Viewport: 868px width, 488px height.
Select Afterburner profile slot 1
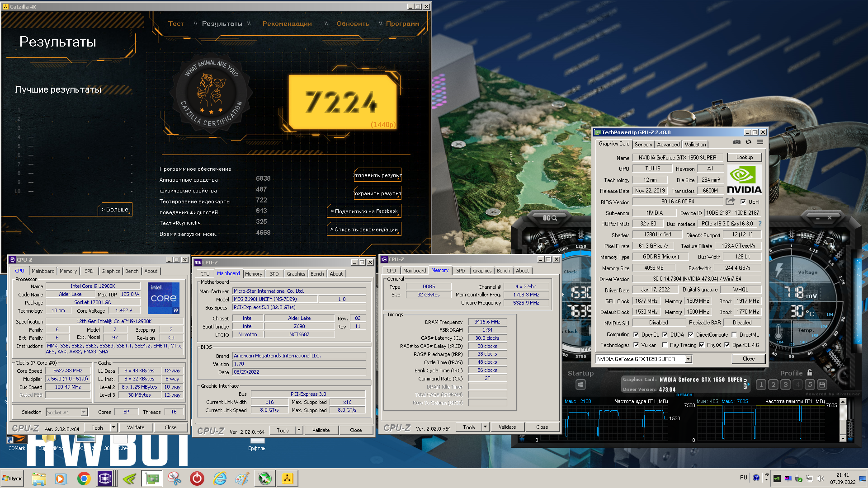point(761,385)
